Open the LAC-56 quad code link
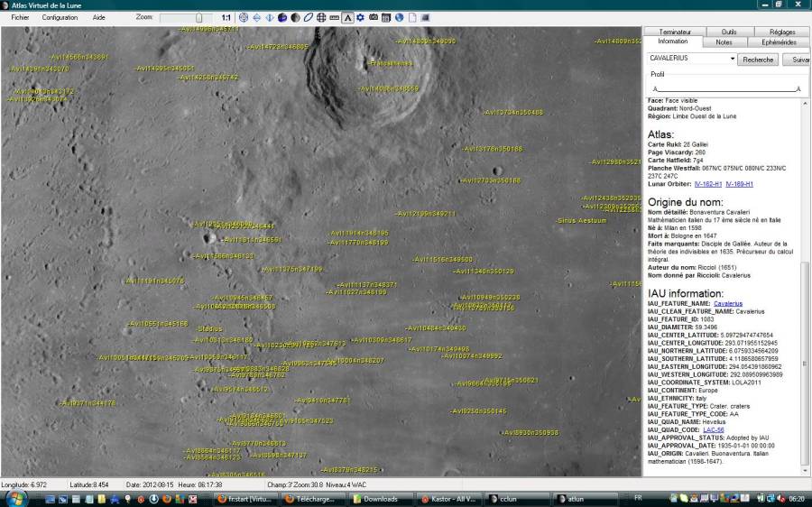The image size is (812, 507). click(x=713, y=429)
